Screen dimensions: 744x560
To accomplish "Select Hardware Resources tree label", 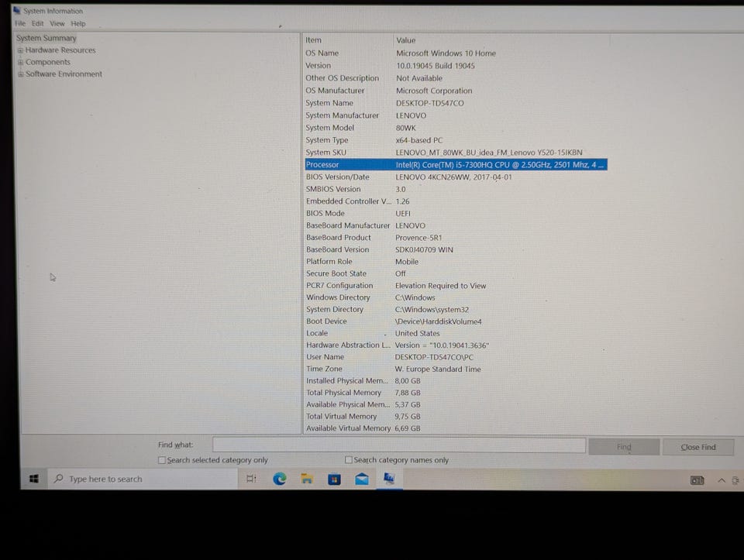I will [x=60, y=50].
